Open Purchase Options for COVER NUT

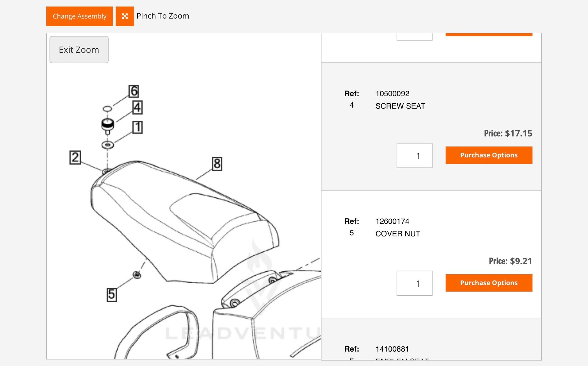[488, 283]
